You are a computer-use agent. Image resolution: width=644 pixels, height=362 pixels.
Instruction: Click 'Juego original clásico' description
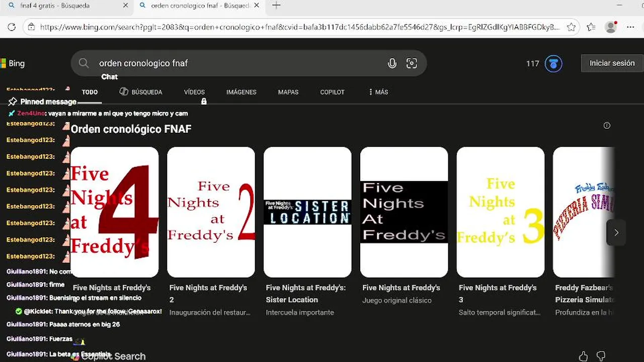click(x=397, y=301)
